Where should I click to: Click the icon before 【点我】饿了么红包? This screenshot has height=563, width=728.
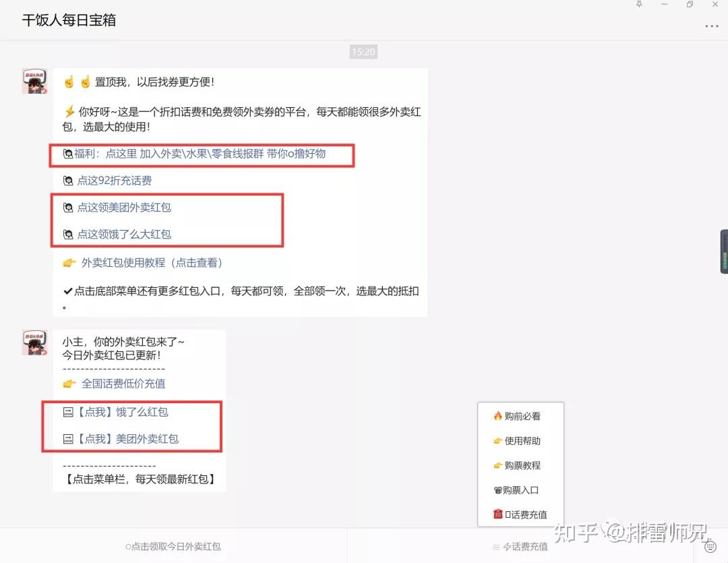68,412
